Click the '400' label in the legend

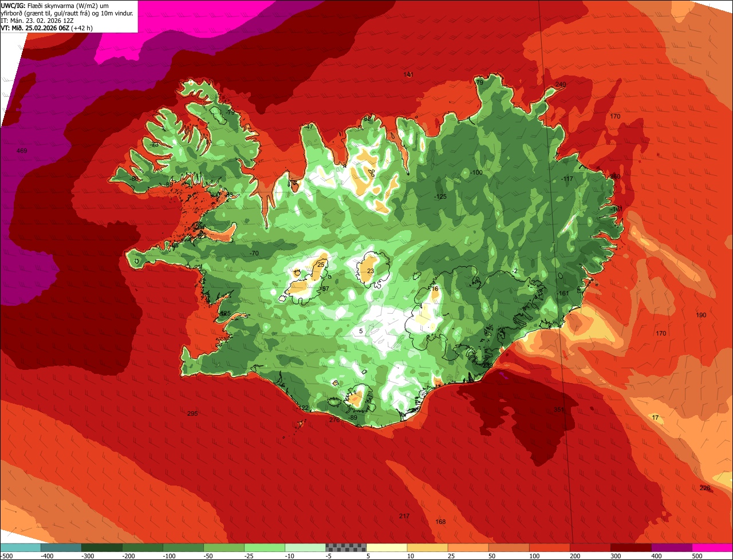[656, 556]
